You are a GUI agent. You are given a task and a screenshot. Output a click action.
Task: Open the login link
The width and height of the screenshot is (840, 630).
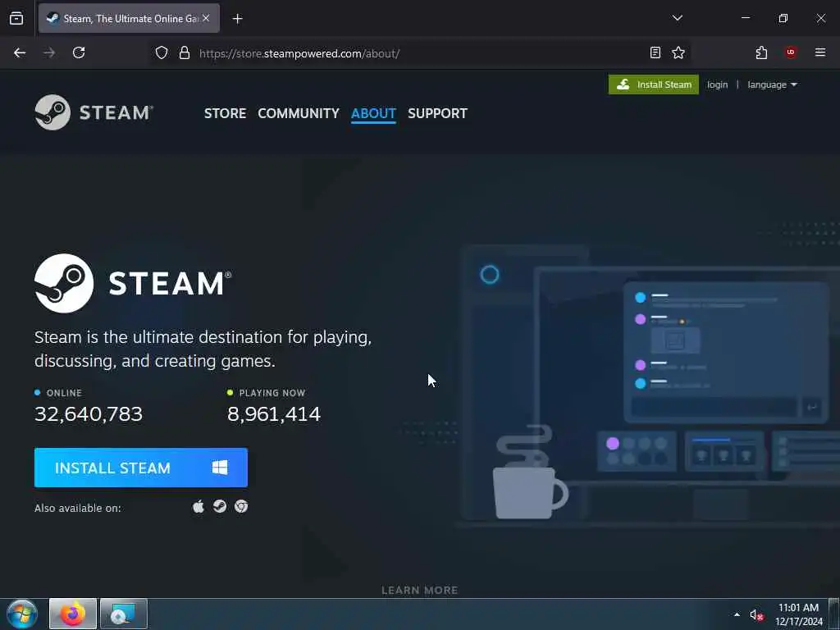pos(717,84)
